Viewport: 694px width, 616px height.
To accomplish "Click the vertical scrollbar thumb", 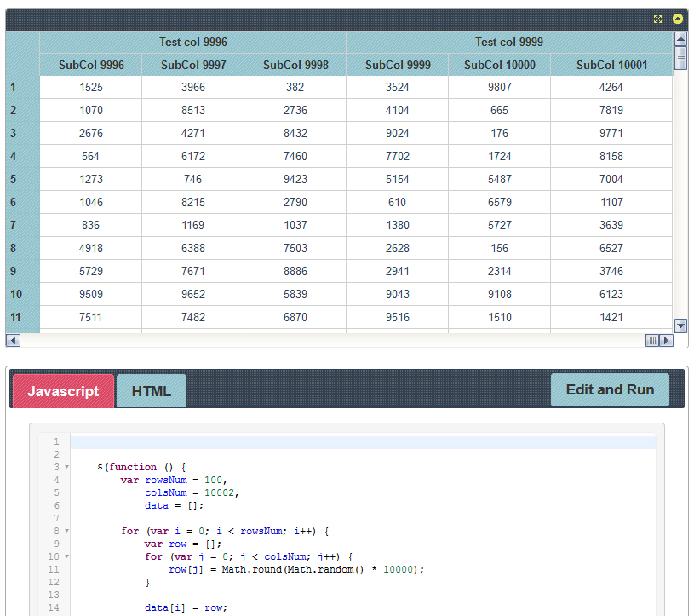I will tap(680, 58).
